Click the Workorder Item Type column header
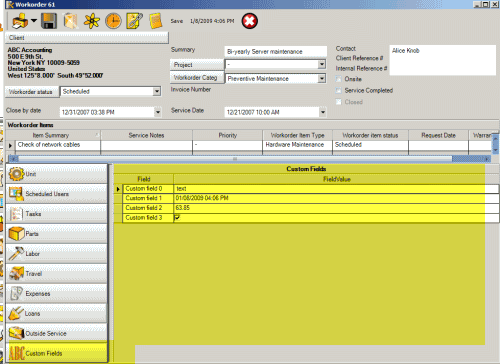 point(297,135)
